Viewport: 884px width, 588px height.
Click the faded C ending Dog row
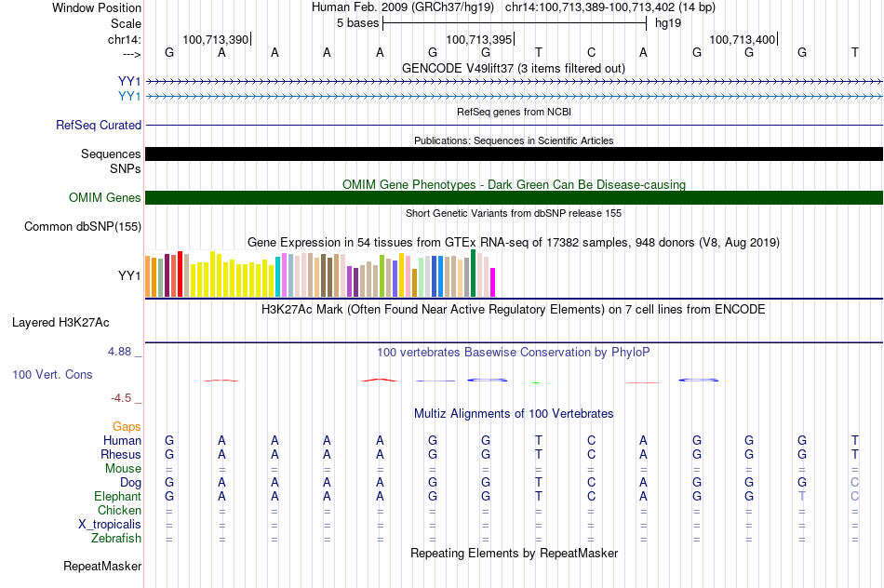click(854, 482)
